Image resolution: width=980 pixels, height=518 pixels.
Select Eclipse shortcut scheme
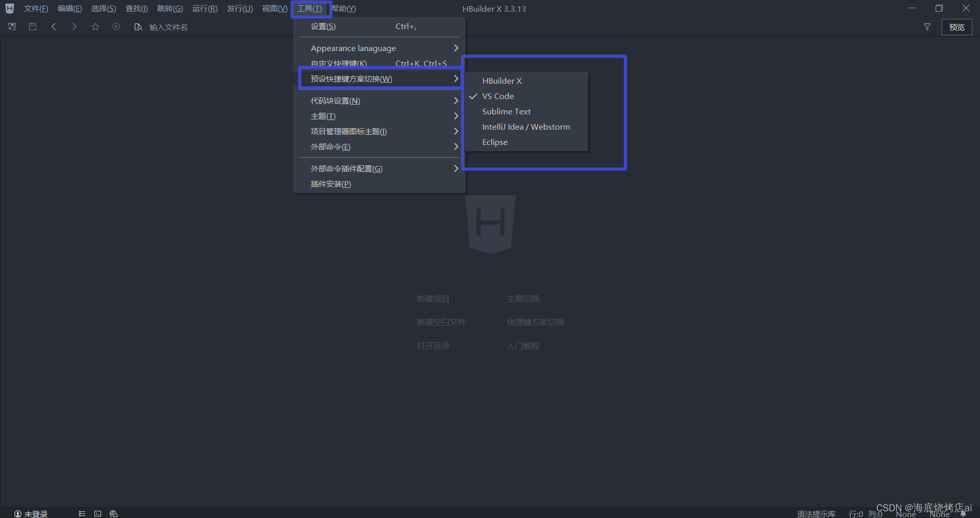526,142
